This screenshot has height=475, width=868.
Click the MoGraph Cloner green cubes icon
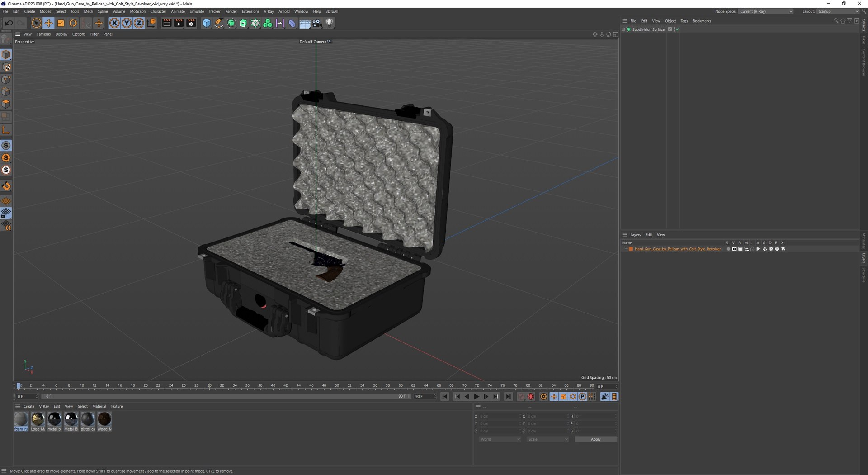(x=268, y=23)
